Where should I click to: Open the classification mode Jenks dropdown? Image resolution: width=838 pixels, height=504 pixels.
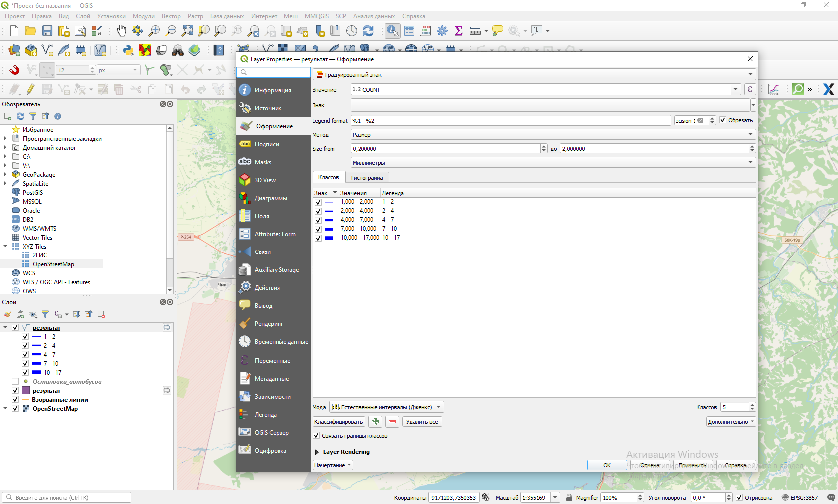[x=386, y=407]
